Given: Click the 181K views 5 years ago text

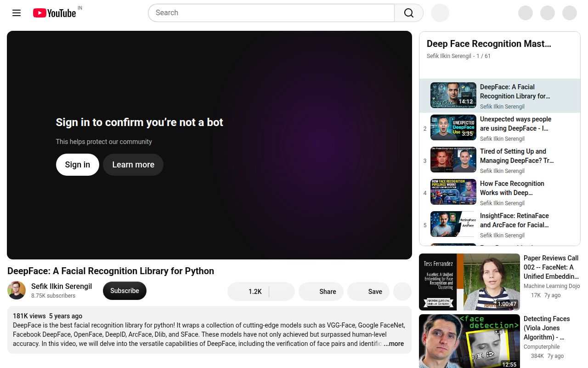Looking at the screenshot, I should tap(48, 316).
